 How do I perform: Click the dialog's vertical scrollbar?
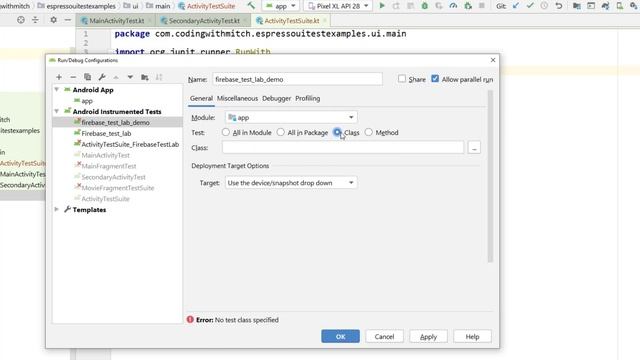click(490, 176)
